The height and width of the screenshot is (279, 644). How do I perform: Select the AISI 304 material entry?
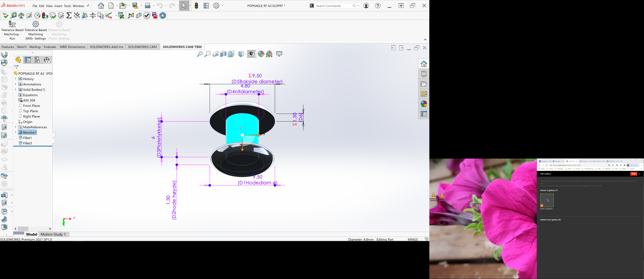click(29, 100)
